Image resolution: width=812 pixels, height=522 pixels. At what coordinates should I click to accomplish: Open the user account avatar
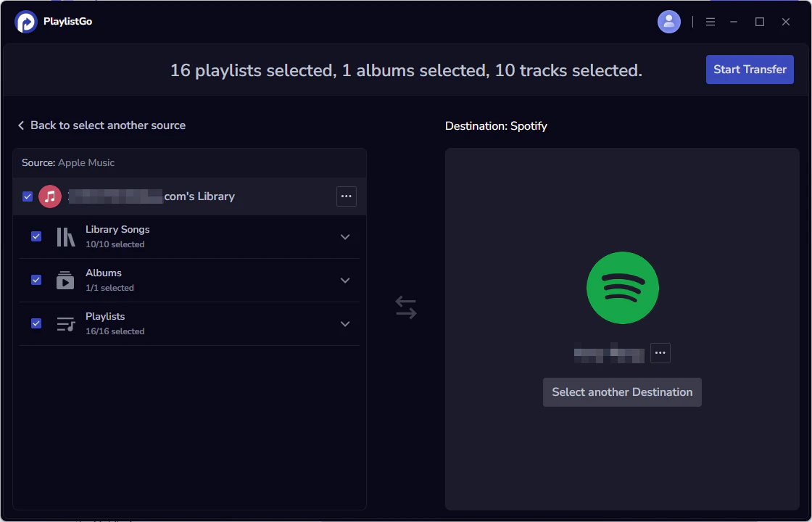(668, 22)
